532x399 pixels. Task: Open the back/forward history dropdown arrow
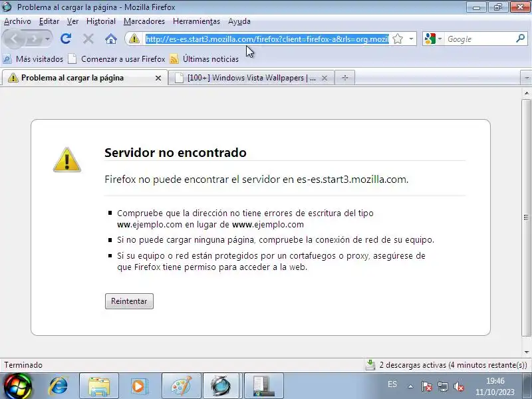coord(47,39)
